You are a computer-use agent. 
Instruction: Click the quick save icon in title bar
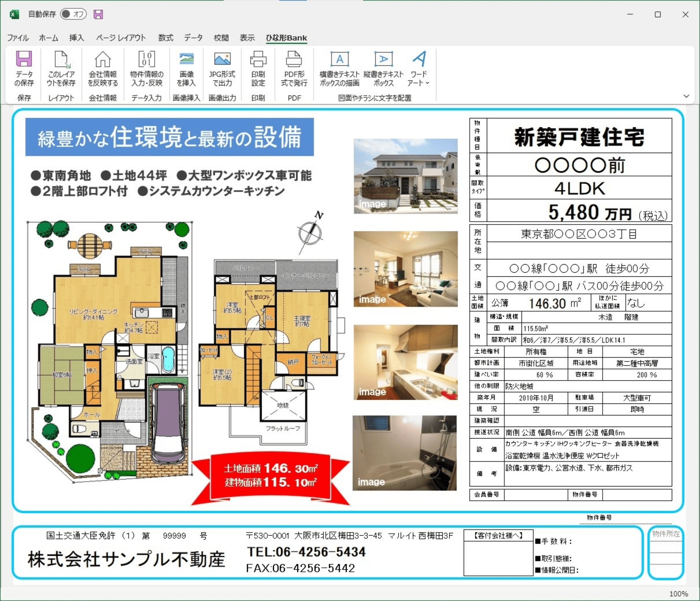(98, 14)
